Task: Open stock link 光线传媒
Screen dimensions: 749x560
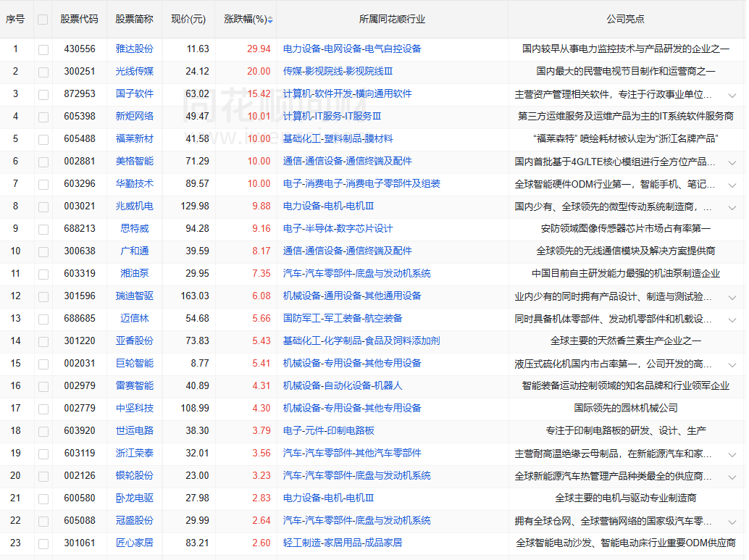Action: [135, 71]
